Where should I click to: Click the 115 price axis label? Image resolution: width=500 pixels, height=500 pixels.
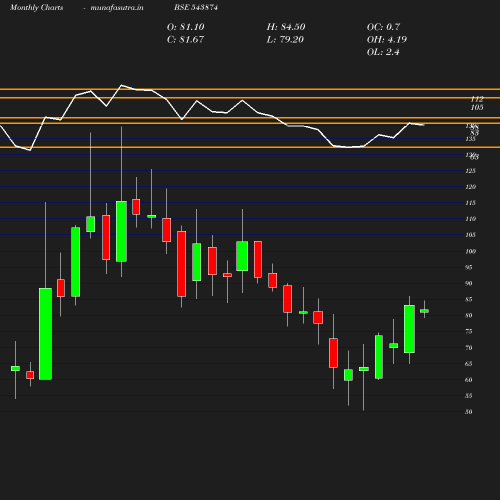pyautogui.click(x=471, y=203)
